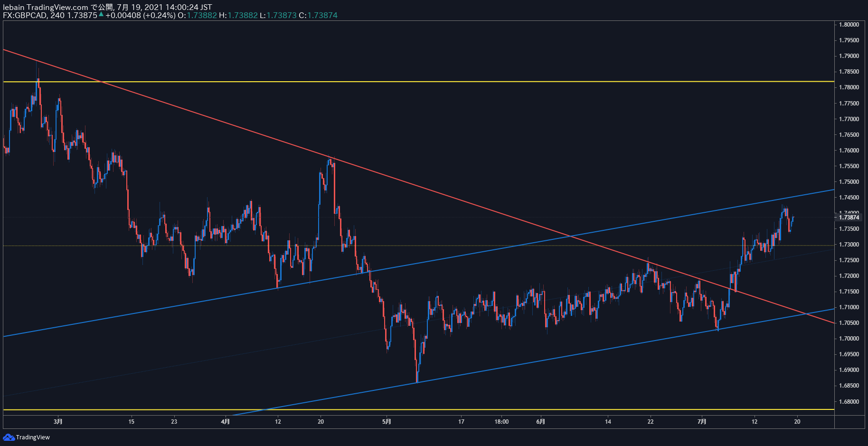Click the 1.78000 price axis label
Image resolution: width=868 pixels, height=446 pixels.
coord(849,87)
